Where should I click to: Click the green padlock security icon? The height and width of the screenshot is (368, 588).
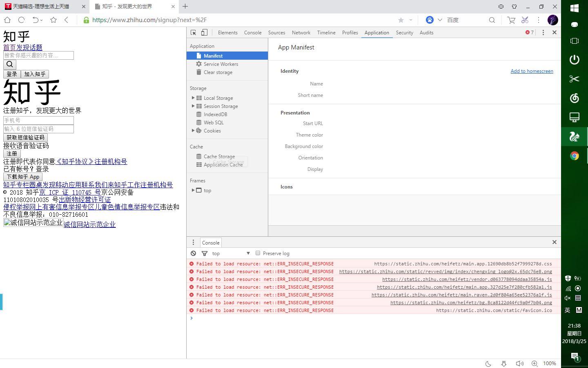point(86,20)
